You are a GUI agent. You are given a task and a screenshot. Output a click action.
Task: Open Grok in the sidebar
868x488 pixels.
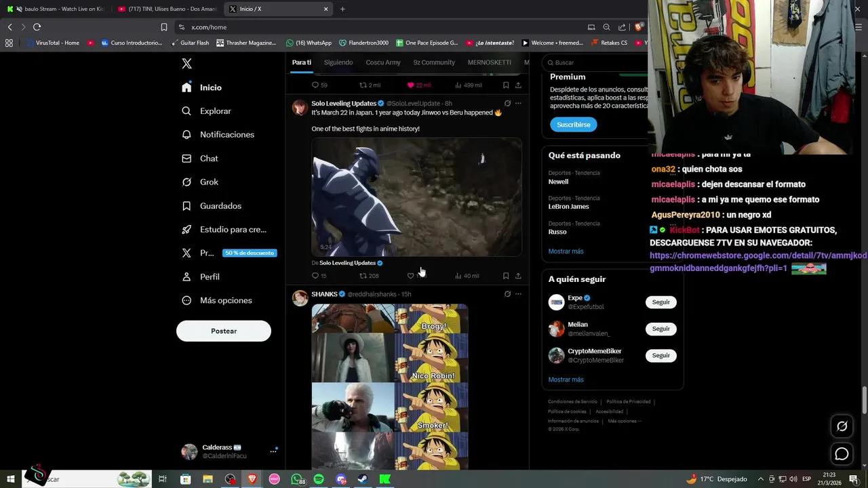(200, 182)
